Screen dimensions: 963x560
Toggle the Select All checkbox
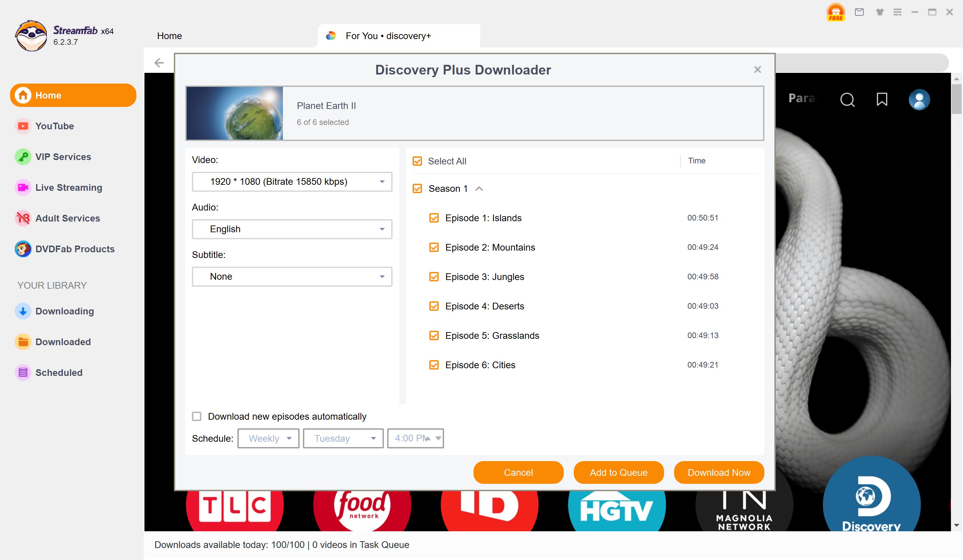click(x=417, y=161)
